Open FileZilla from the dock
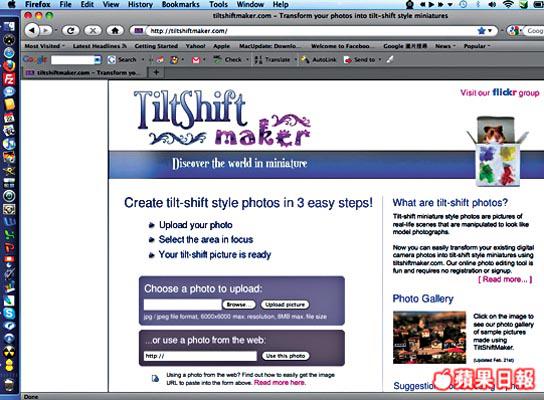The width and height of the screenshot is (544, 400). (9, 79)
